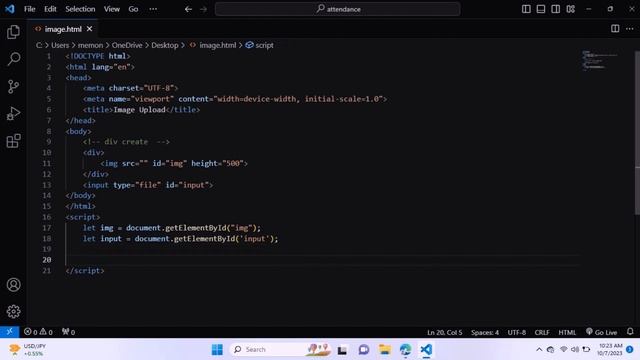Change encoding via UTF-8 status item
This screenshot has height=360, width=640.
(516, 332)
